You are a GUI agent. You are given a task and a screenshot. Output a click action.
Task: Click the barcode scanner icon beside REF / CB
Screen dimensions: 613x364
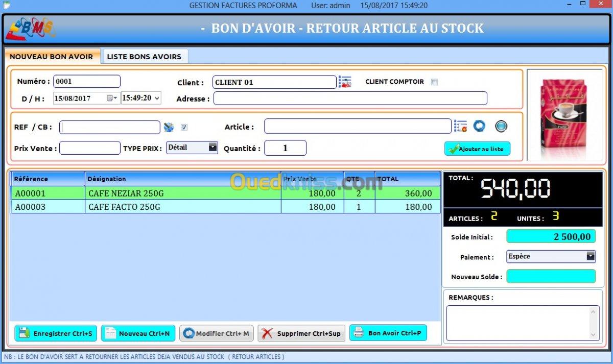[x=169, y=127]
